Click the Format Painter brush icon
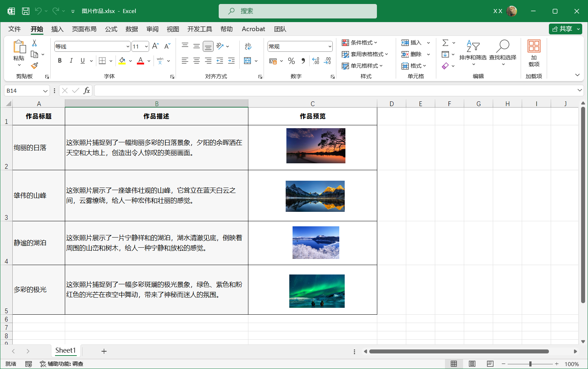Screen dimensions: 588x369 34,66
